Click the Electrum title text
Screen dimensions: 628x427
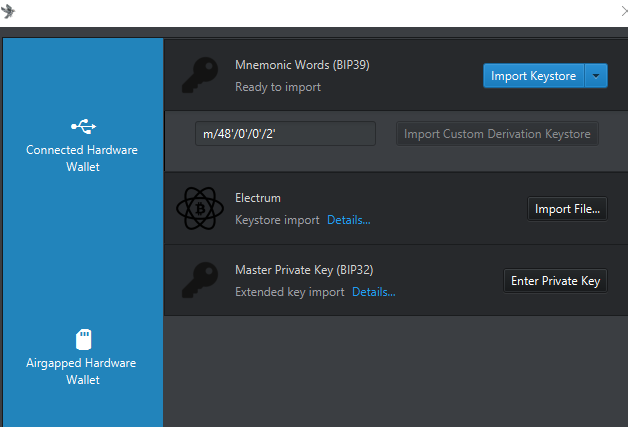point(258,198)
